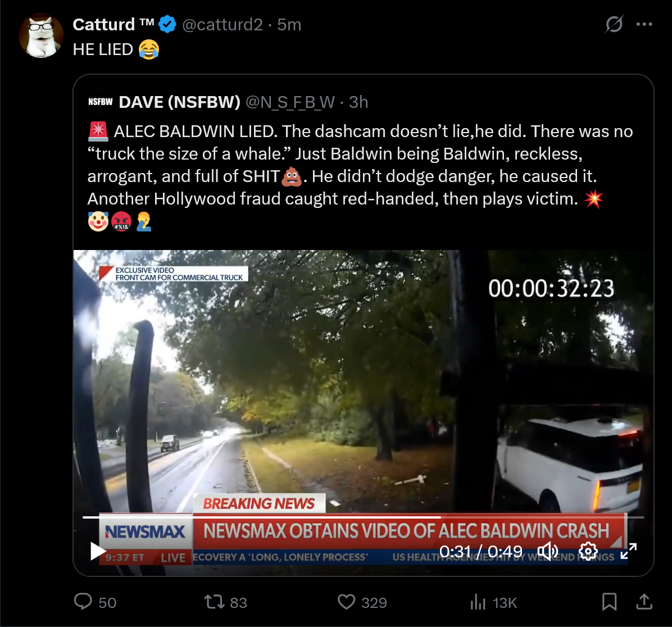Open the quoted tweet text about Alec Baldwin
Screen dimensions: 672x627
tap(360, 176)
